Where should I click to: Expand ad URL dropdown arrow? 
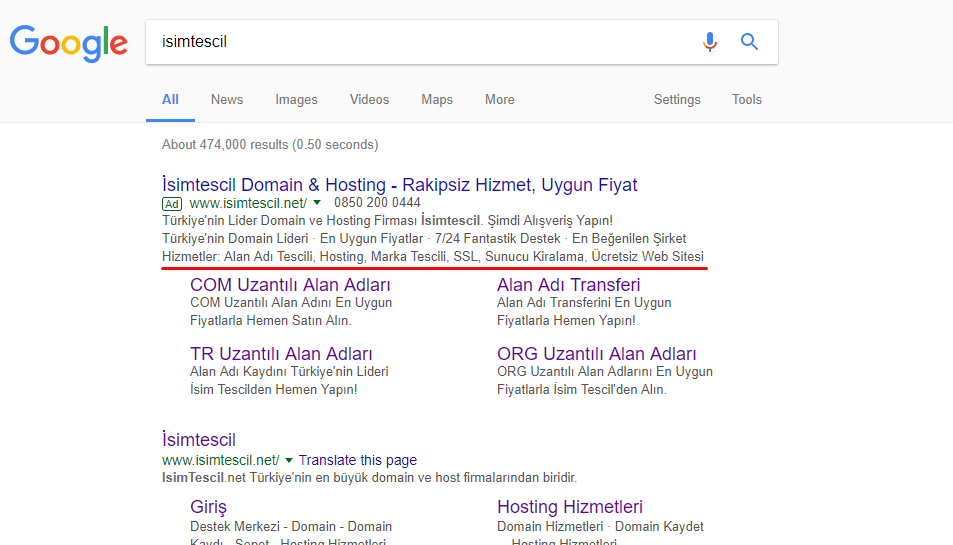[x=317, y=203]
